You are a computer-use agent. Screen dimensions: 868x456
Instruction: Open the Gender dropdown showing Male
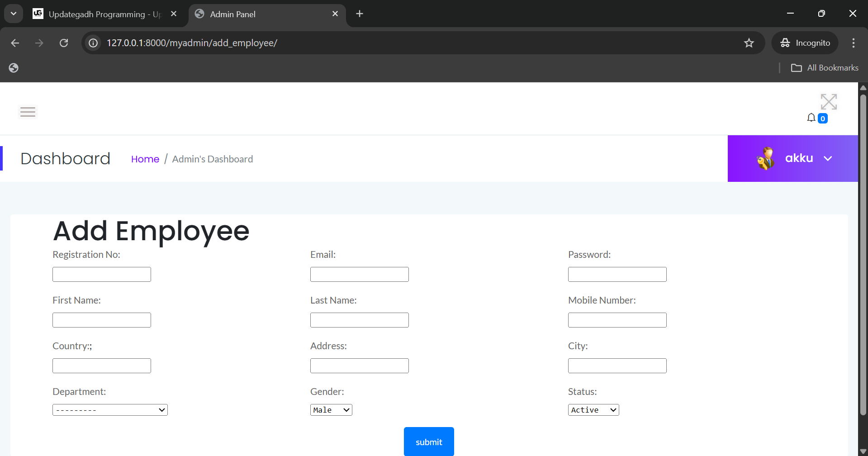click(x=331, y=409)
